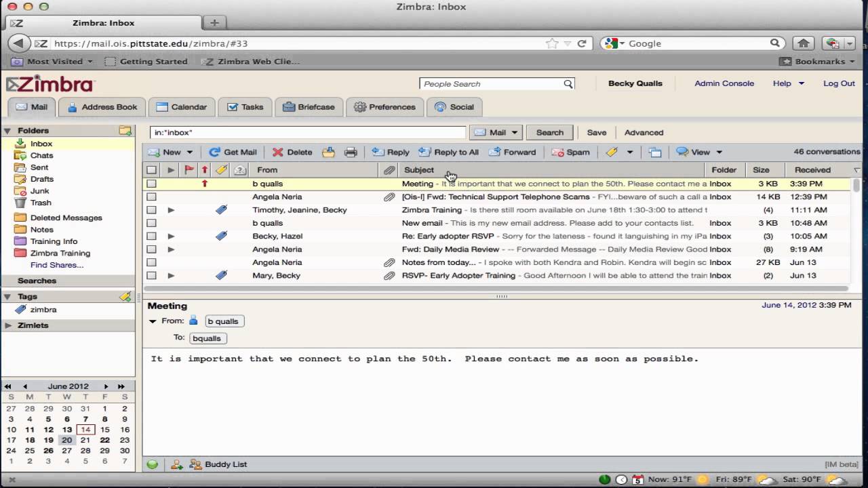
Task: Click the tag column header icon
Action: pyautogui.click(x=221, y=170)
